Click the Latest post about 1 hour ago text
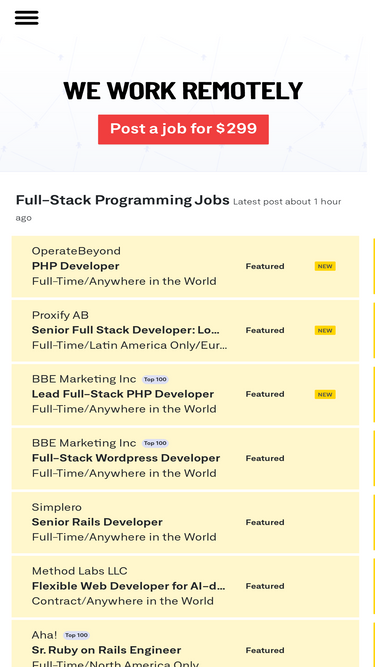Viewport: 375px width, 667px height. tap(179, 209)
